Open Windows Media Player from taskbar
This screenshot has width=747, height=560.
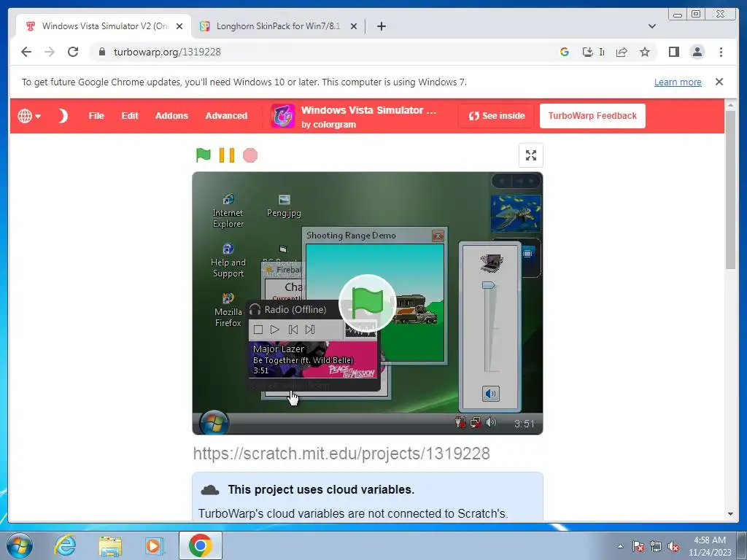pos(154,545)
